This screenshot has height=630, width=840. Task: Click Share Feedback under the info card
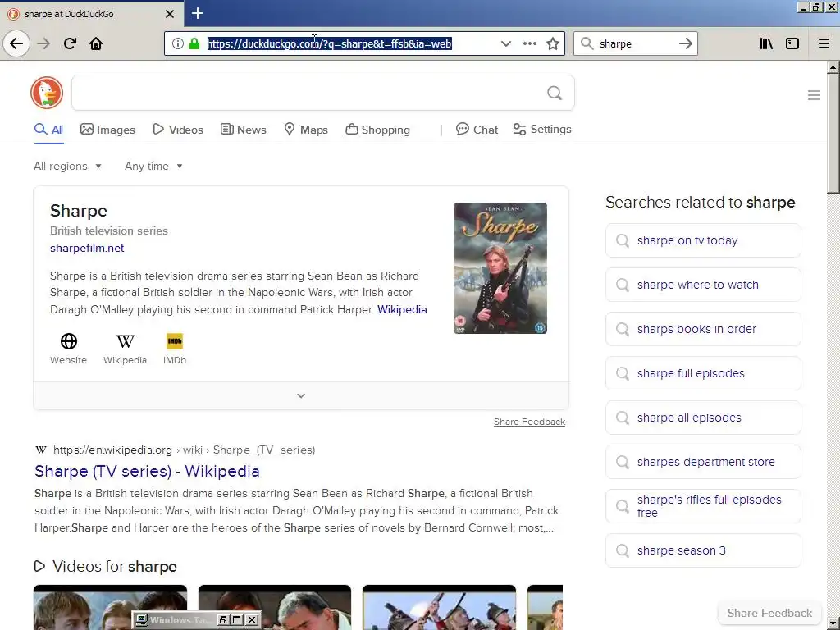[x=529, y=422]
